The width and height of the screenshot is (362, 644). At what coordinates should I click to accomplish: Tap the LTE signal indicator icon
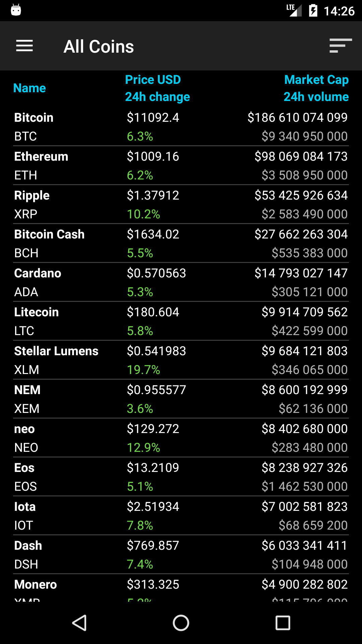(294, 10)
